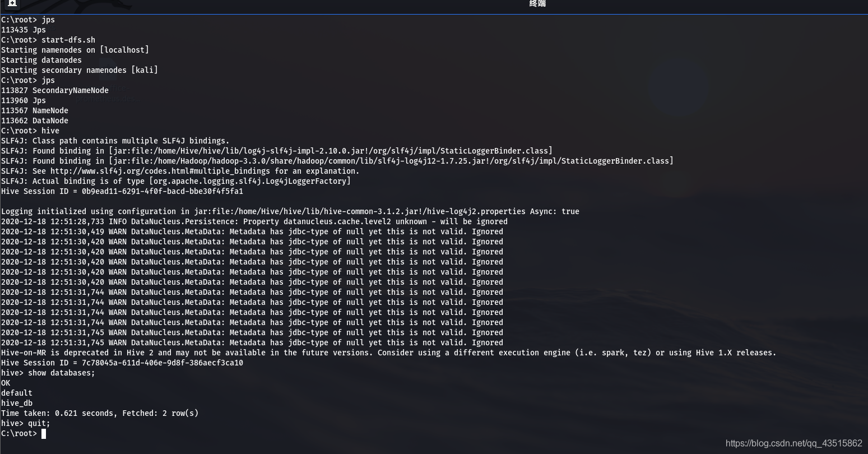
Task: Click the log4j-slf4j-impl-2.10.0.jar binding line
Action: click(x=277, y=151)
